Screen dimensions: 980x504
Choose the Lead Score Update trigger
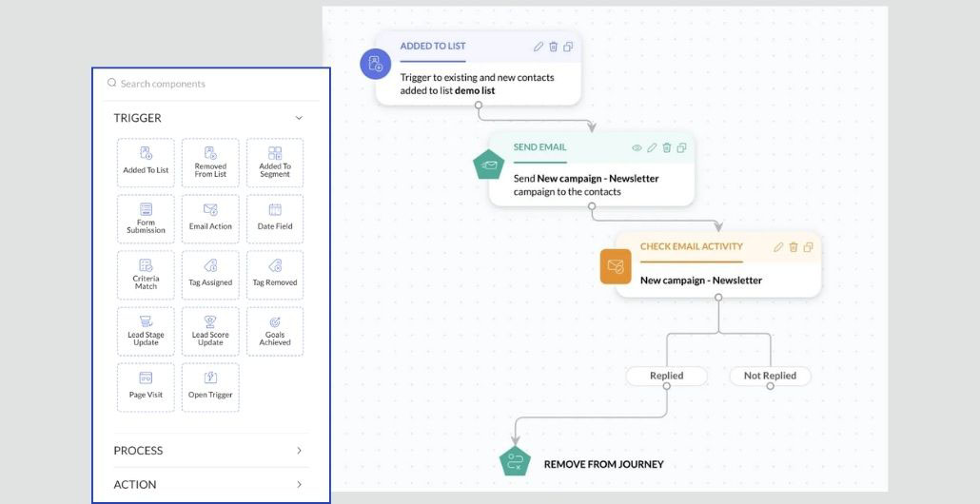210,331
